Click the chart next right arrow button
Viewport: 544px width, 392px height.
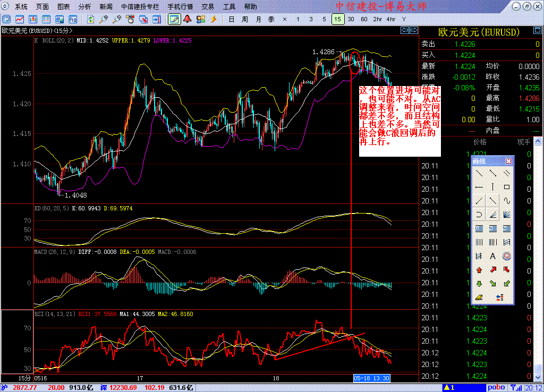(414, 30)
